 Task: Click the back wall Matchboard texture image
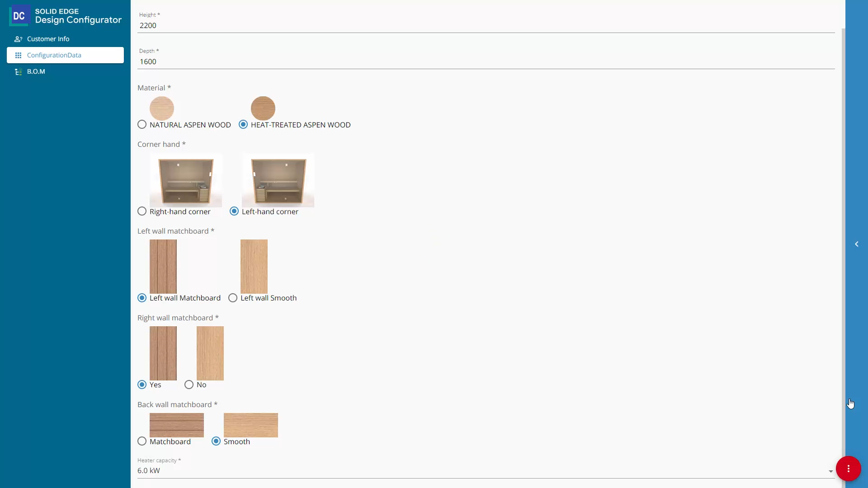[176, 425]
